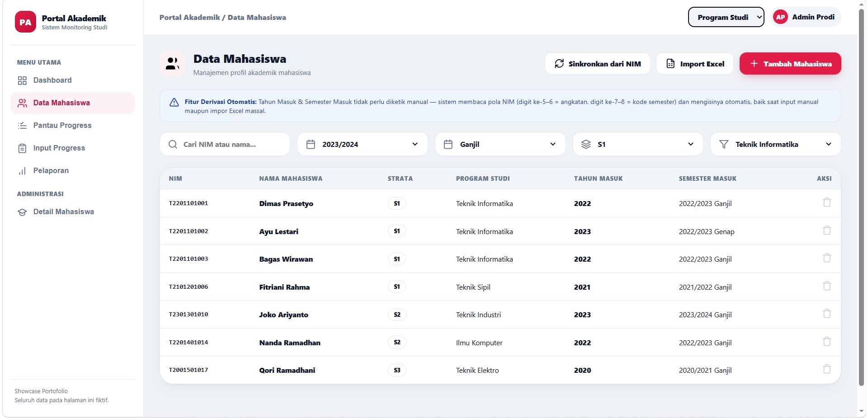Click name Bagas Wirawan
This screenshot has height=418, width=868.
286,259
